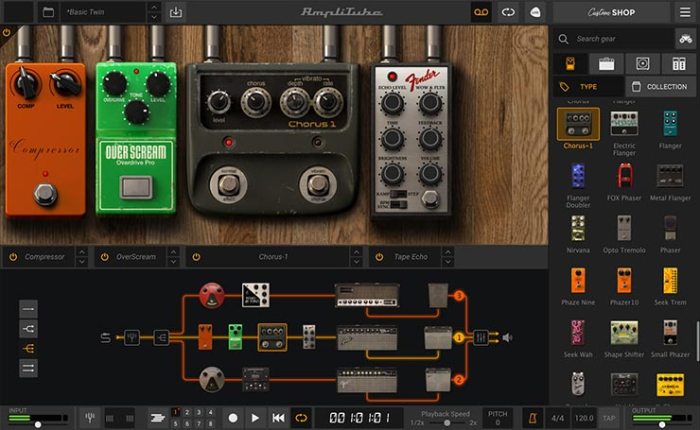
Task: Toggle the metronome icon
Action: [x=532, y=418]
